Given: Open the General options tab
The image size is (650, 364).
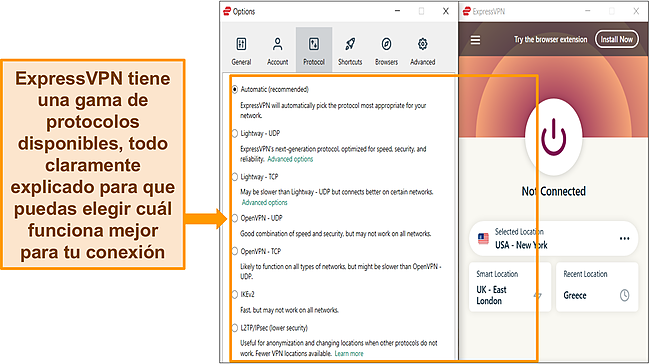Looking at the screenshot, I should [241, 51].
